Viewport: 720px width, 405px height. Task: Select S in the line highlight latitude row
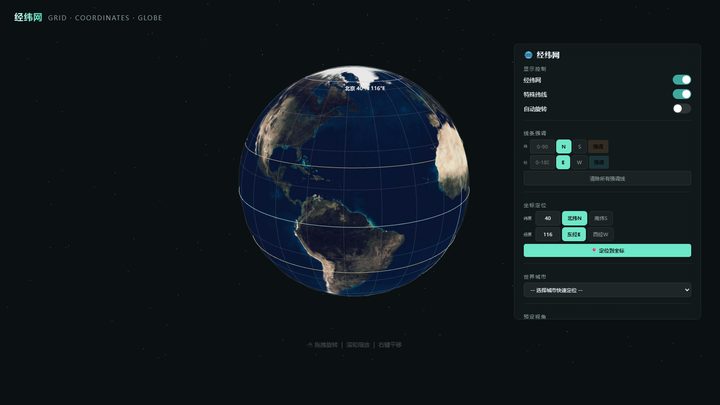pos(579,146)
